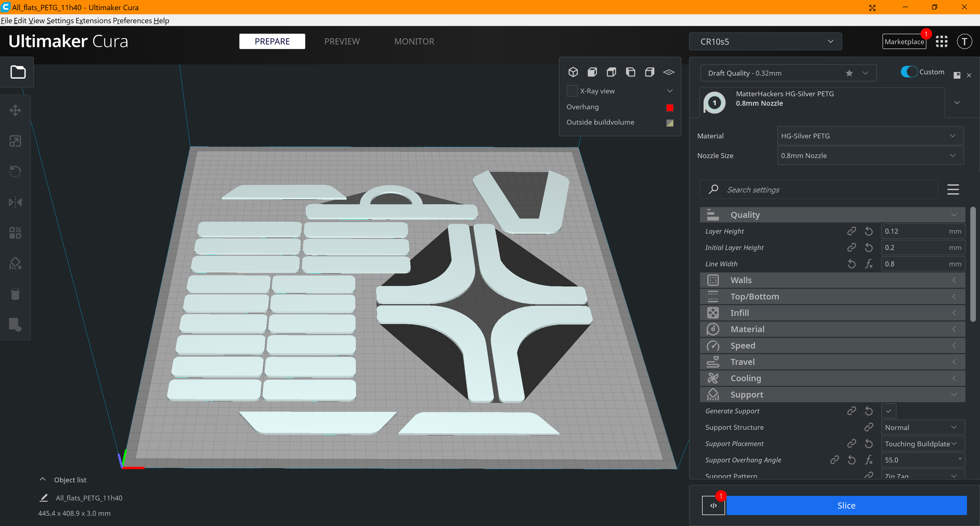The image size is (980, 526).
Task: Open the File menu
Action: [x=6, y=20]
